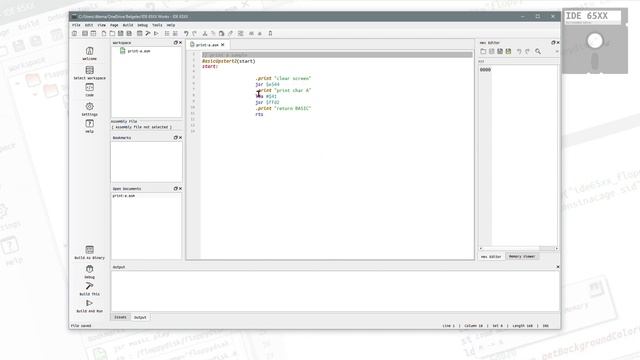Click Build This in the sidebar
Viewport: 640px width, 360px height.
click(89, 289)
